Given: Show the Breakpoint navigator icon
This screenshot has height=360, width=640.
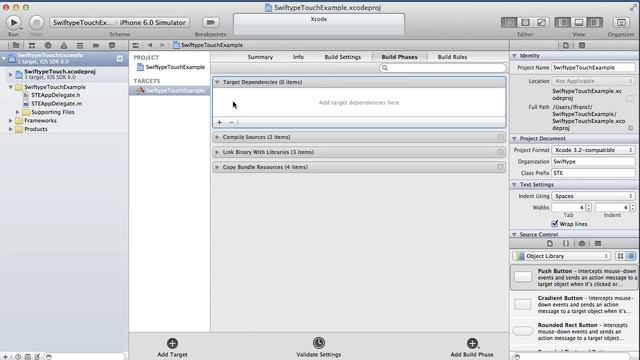Looking at the screenshot, I should point(96,45).
